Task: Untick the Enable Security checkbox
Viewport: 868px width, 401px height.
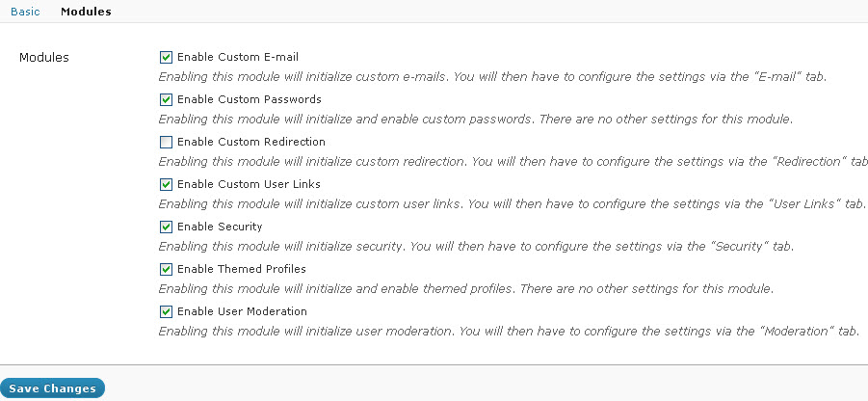Action: click(166, 227)
